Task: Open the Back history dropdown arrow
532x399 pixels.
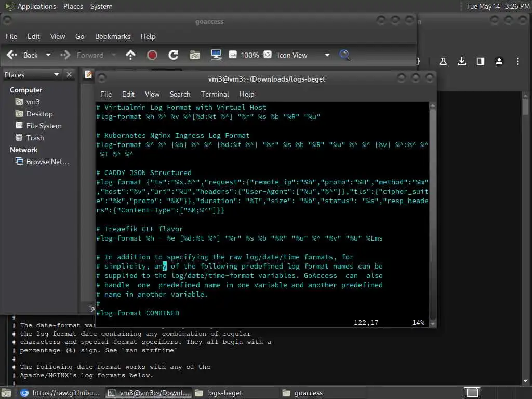Action: click(48, 55)
